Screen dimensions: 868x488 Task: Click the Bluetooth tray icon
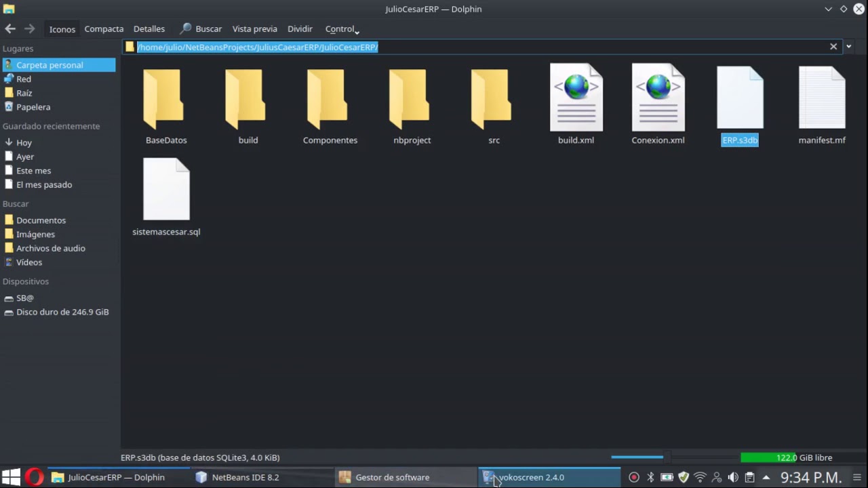[650, 477]
